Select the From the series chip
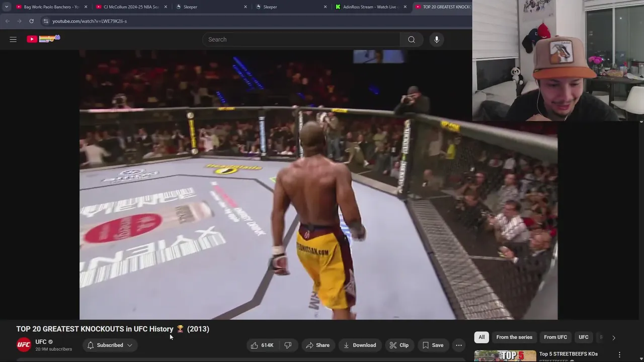 [514, 337]
